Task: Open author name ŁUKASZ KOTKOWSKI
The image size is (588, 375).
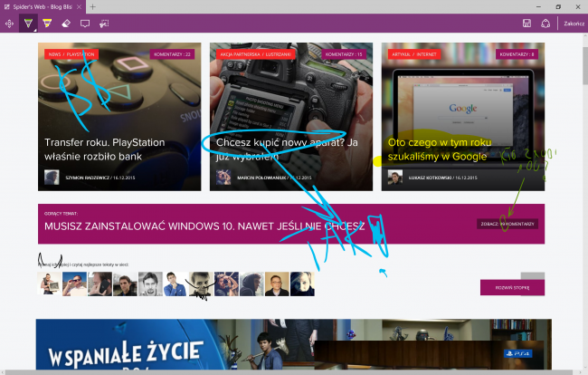Action: point(430,178)
